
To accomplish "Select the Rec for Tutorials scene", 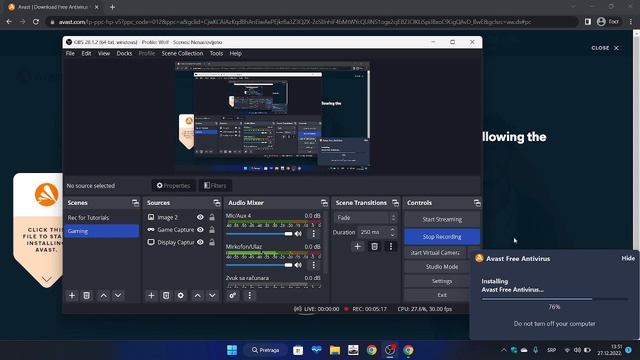I will [101, 218].
